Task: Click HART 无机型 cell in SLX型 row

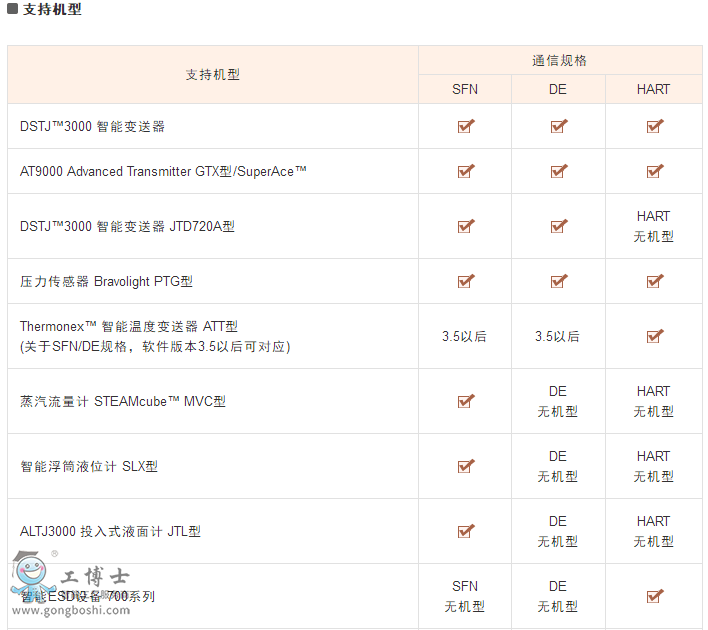Action: [653, 466]
